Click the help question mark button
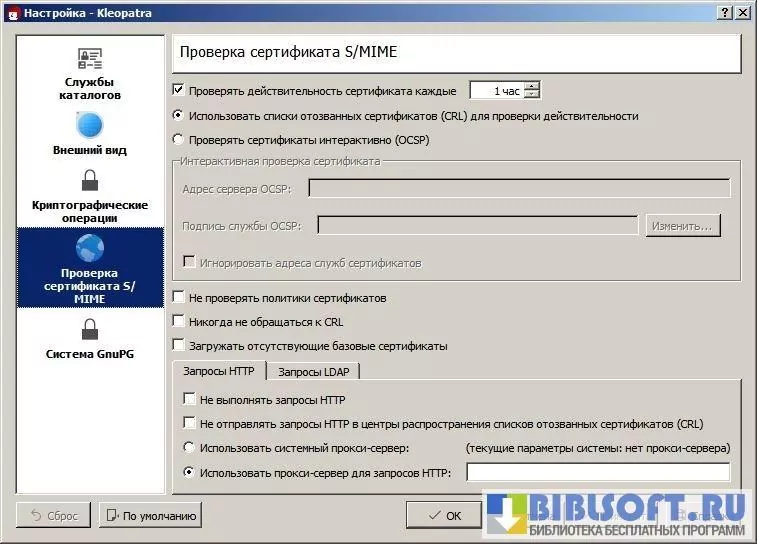 [724, 12]
